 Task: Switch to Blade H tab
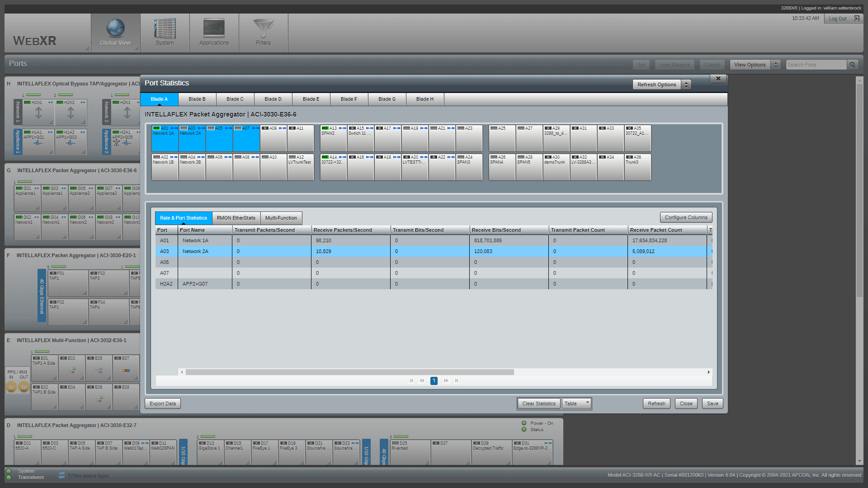pos(425,99)
